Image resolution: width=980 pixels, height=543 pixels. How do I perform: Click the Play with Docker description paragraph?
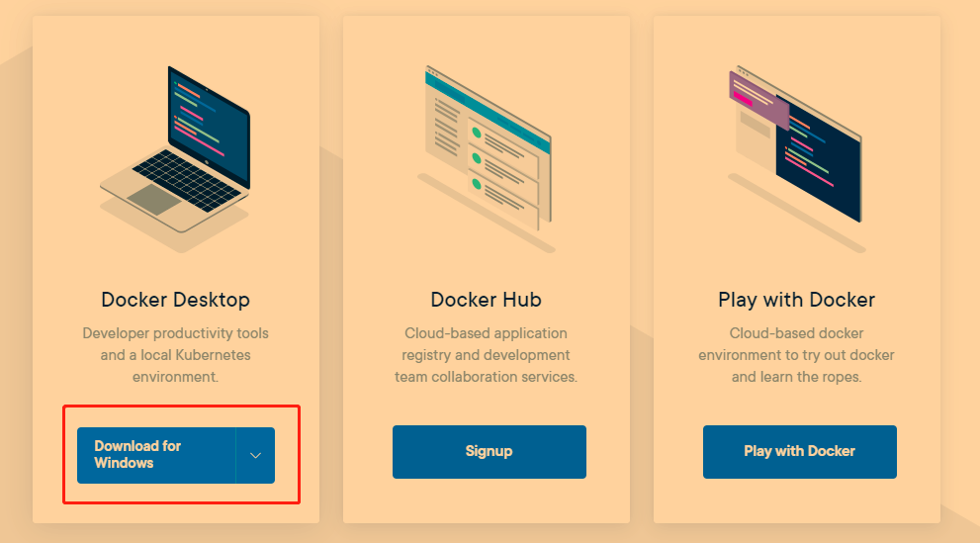coord(796,355)
